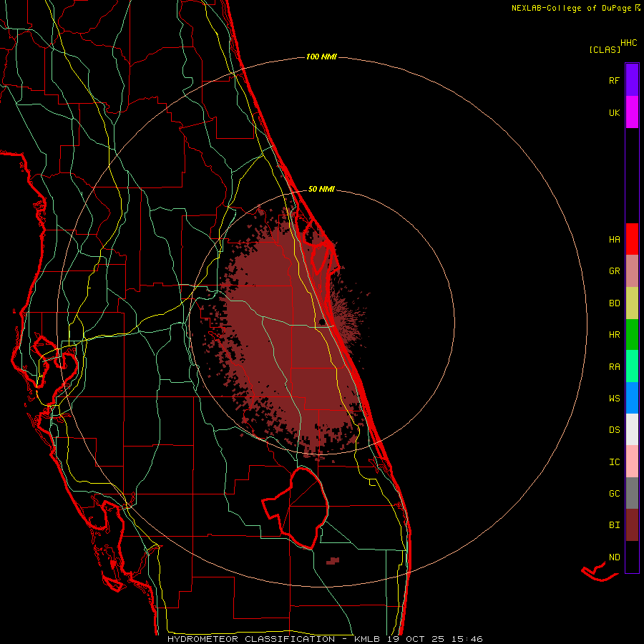Click the small isolated BI echo in the south
644x644 pixels.
point(333,560)
